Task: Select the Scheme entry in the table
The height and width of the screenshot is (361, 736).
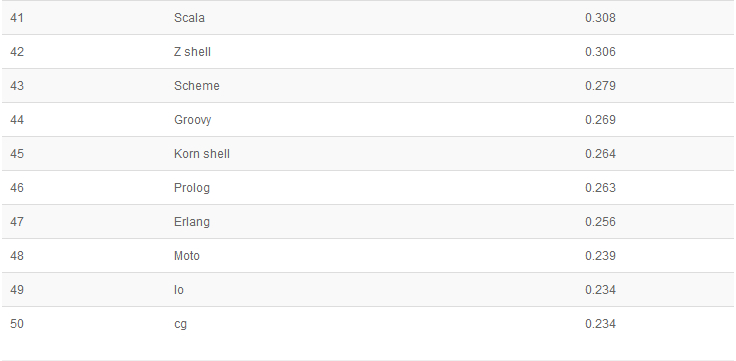Action: point(197,86)
